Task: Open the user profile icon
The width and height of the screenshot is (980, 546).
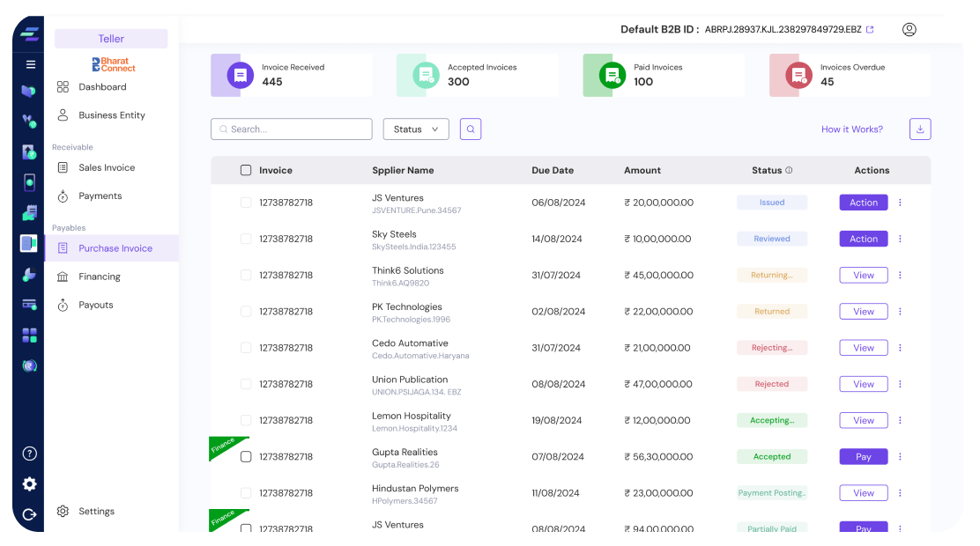Action: click(909, 29)
